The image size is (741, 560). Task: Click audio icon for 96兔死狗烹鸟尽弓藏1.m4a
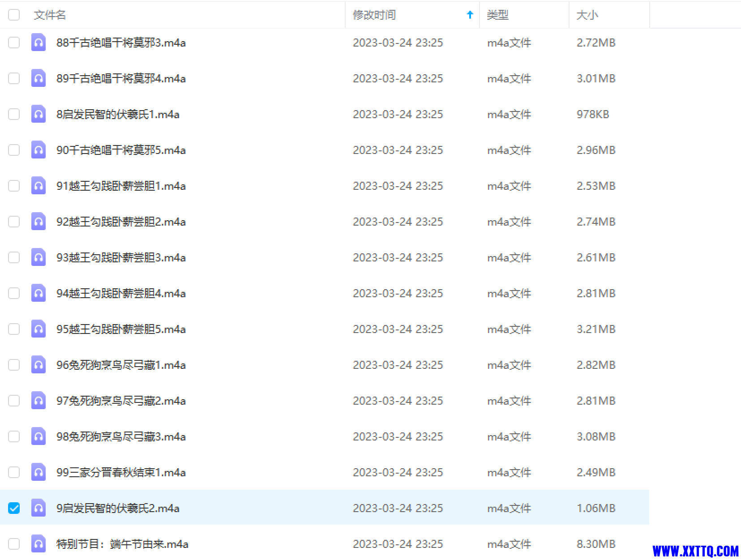pos(39,365)
